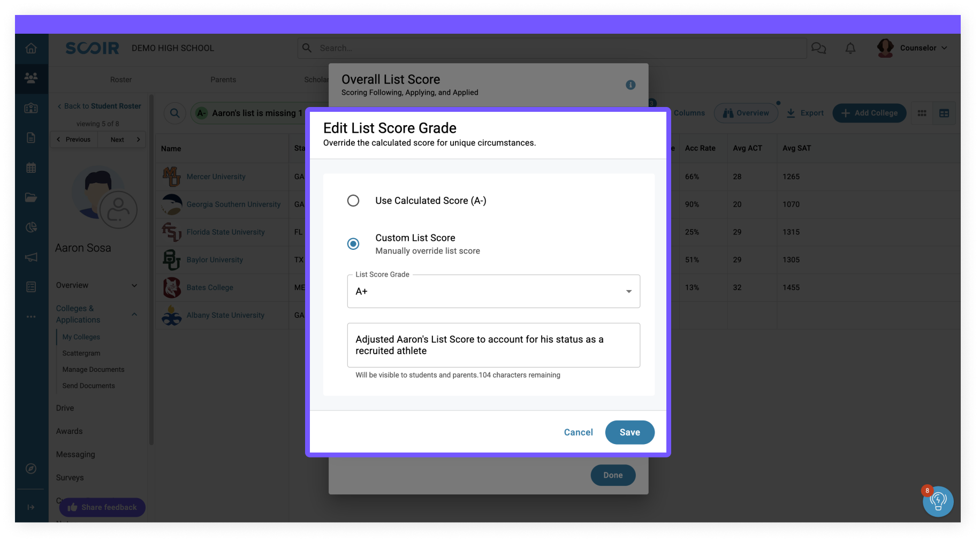The width and height of the screenshot is (980, 542).
Task: Go to the Next student
Action: tap(121, 140)
